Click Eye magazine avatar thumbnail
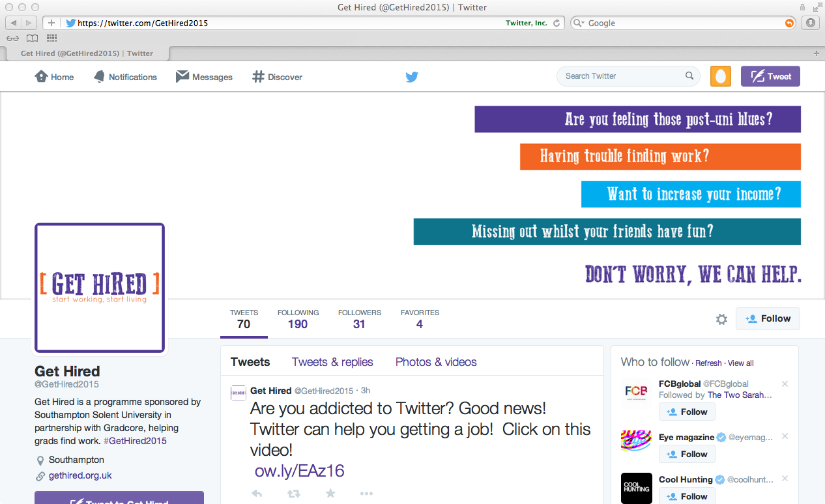The image size is (825, 504). click(x=637, y=440)
